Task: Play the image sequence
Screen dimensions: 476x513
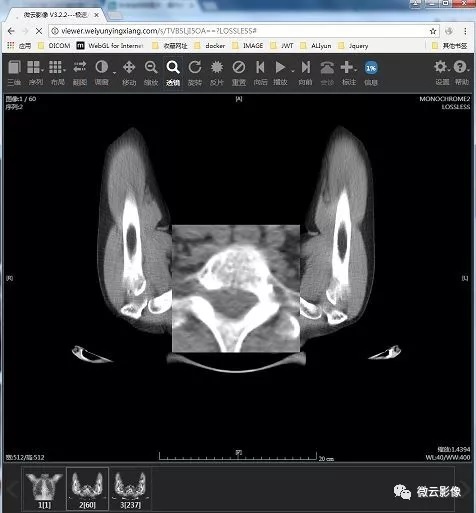Action: 280,73
